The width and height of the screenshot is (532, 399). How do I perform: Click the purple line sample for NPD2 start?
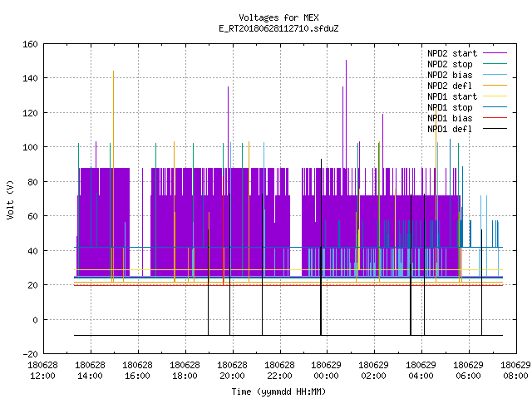pyautogui.click(x=495, y=53)
